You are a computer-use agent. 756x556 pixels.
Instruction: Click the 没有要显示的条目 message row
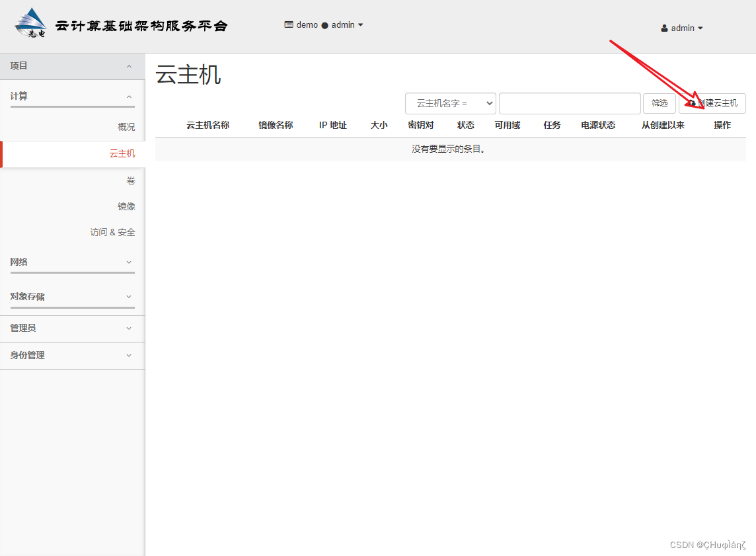[450, 149]
